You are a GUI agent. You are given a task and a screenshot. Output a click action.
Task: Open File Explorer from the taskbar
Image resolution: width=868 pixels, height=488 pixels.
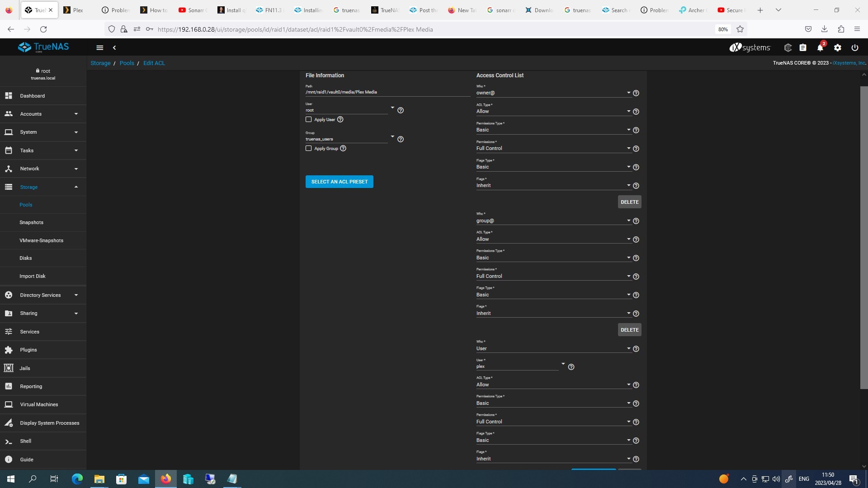[x=99, y=479]
